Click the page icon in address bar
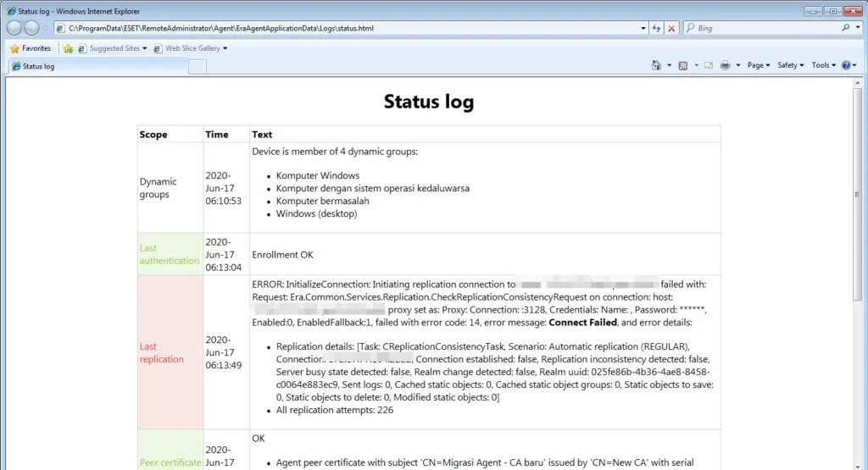This screenshot has height=470, width=868. [x=61, y=28]
